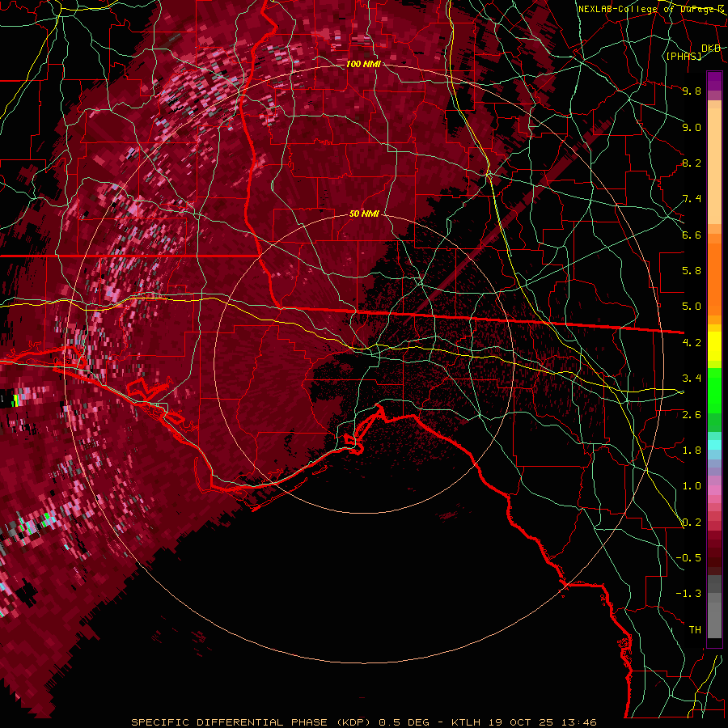Click the 4.2 color scale value
The height and width of the screenshot is (728, 728).
pos(692,343)
